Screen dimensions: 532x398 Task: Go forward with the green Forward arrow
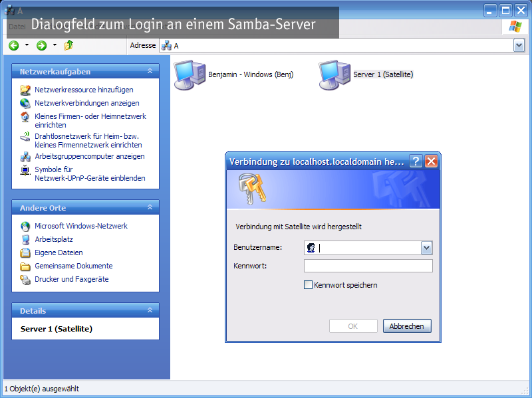(x=41, y=45)
